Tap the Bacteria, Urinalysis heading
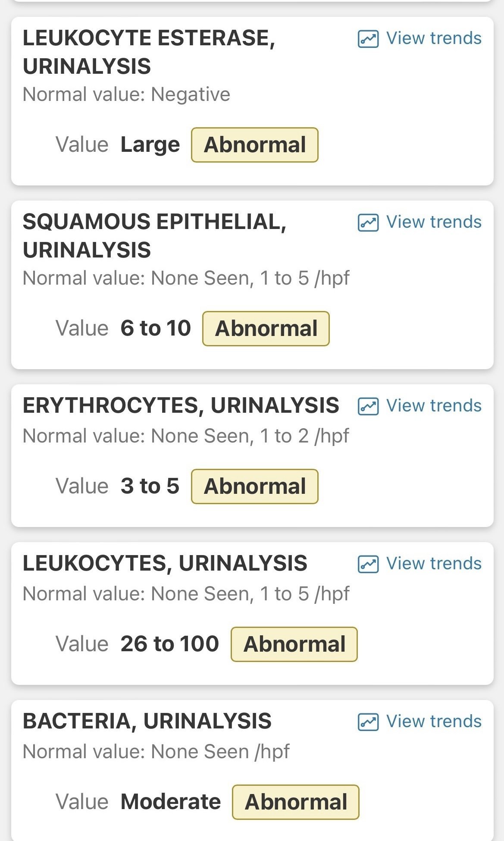Viewport: 504px width, 841px height. click(147, 722)
